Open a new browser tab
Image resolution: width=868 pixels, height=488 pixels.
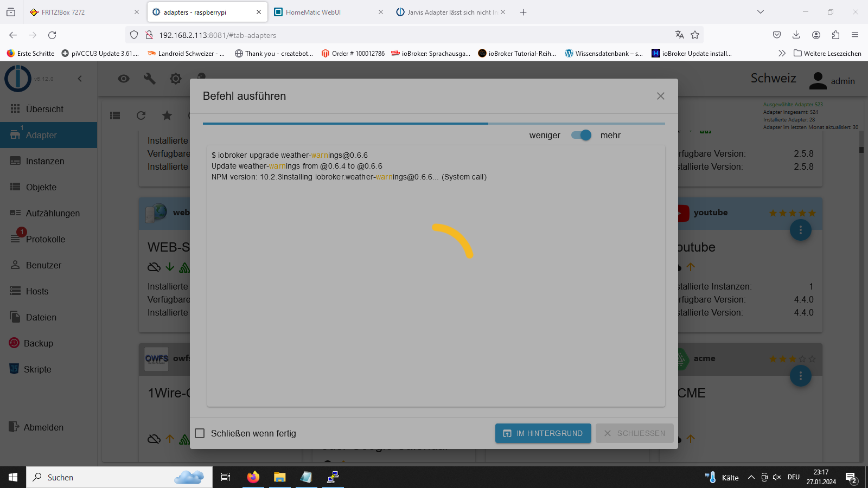pos(523,12)
